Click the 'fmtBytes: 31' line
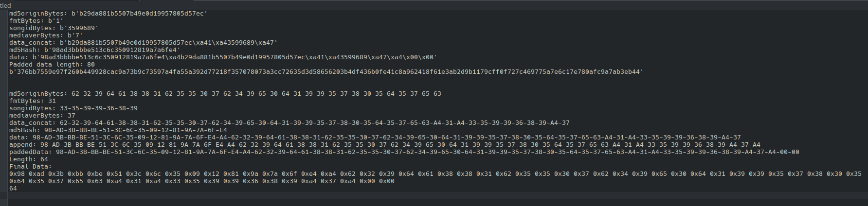This screenshot has width=868, height=206. [33, 101]
